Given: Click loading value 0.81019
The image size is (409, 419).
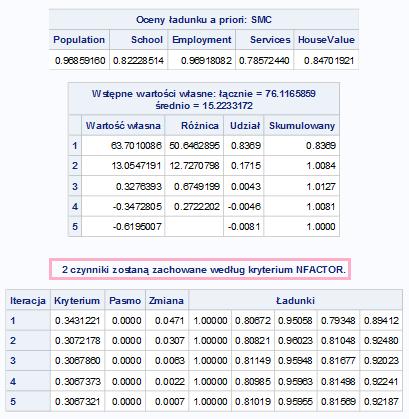Looking at the screenshot, I should pos(253,402).
